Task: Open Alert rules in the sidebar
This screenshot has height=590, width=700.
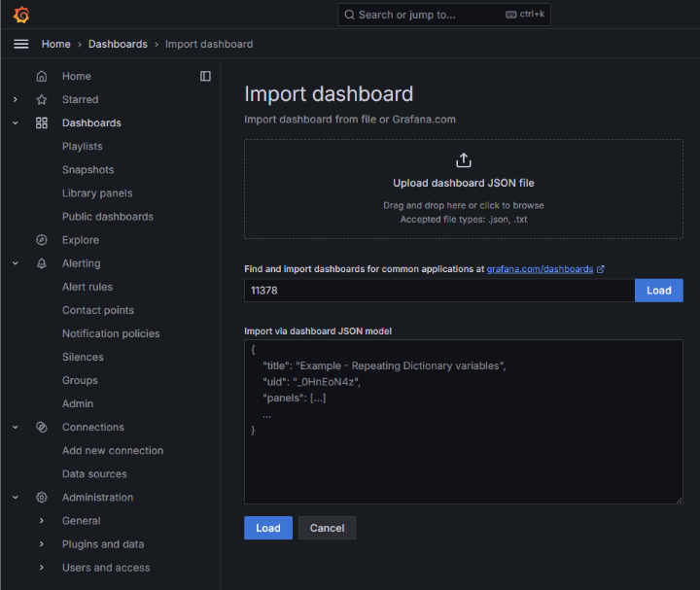Action: [87, 287]
